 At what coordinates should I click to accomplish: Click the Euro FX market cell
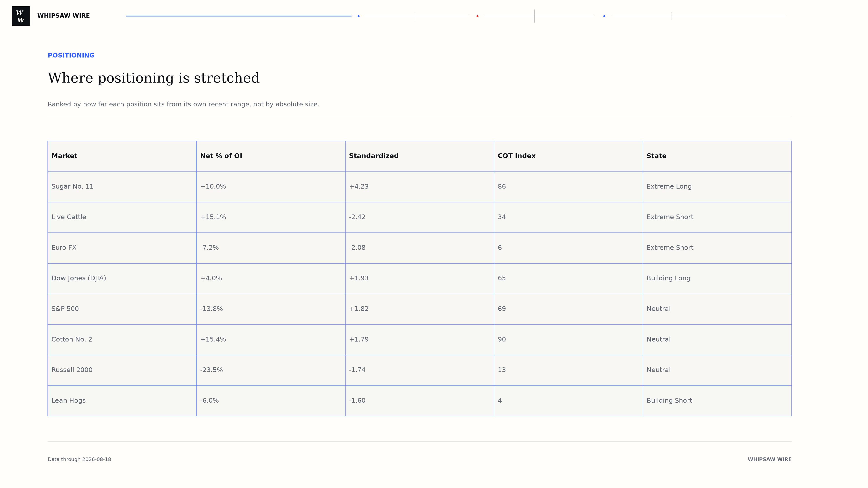122,248
